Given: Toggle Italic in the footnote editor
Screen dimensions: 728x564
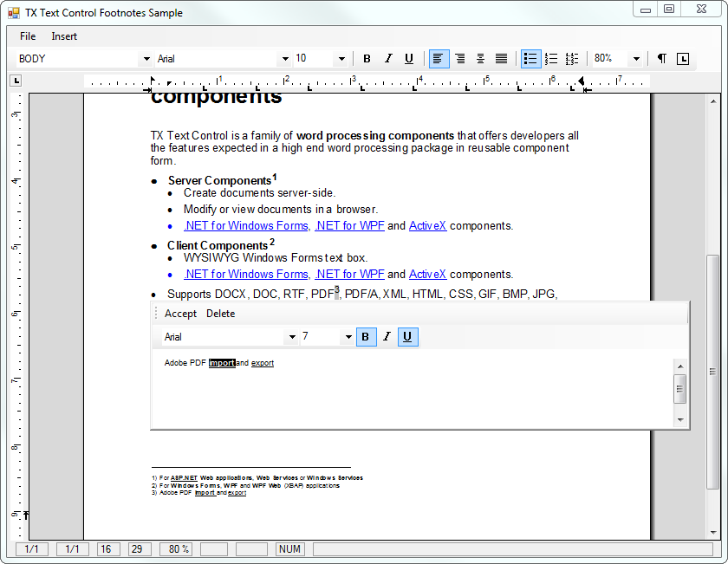Looking at the screenshot, I should 387,337.
